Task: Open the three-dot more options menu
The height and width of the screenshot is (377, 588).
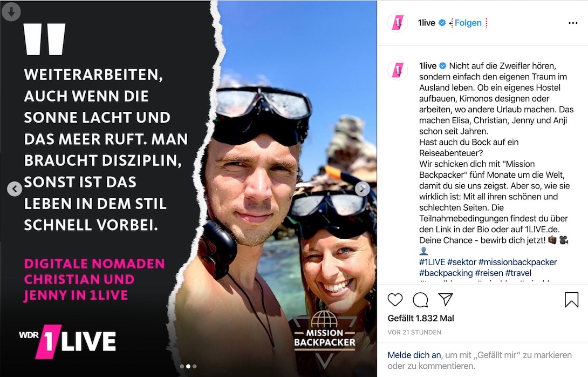Action: point(573,23)
